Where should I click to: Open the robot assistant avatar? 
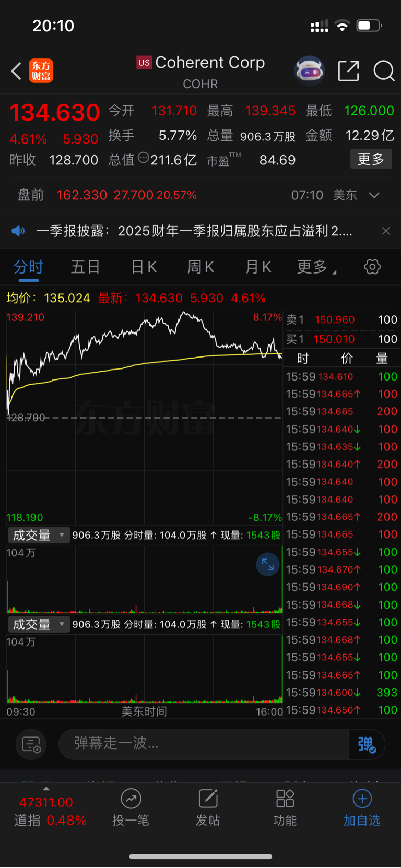310,70
